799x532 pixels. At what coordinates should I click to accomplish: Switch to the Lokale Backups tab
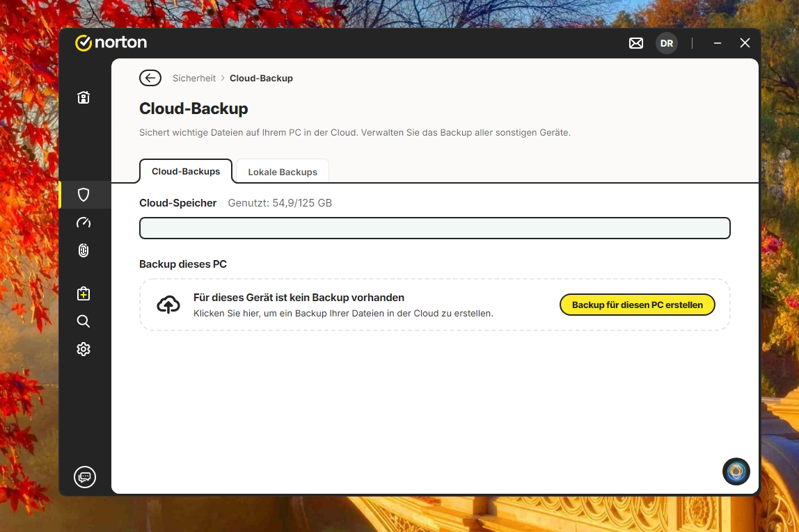pyautogui.click(x=283, y=172)
